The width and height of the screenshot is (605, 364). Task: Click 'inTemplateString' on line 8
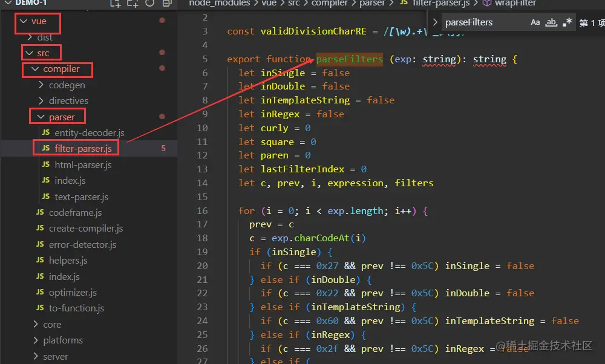point(305,100)
